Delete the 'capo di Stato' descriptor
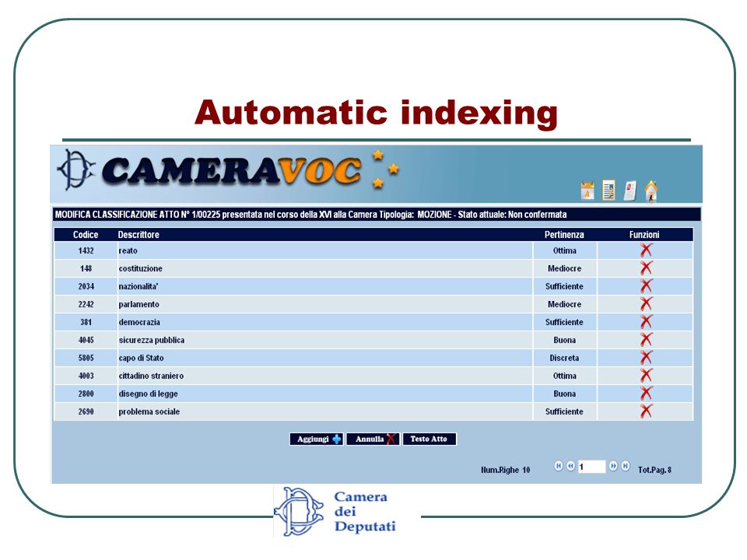 (646, 358)
